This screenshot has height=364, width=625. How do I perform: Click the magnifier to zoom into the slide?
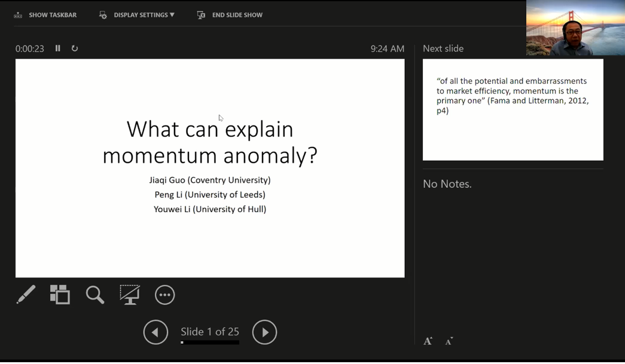pos(94,295)
